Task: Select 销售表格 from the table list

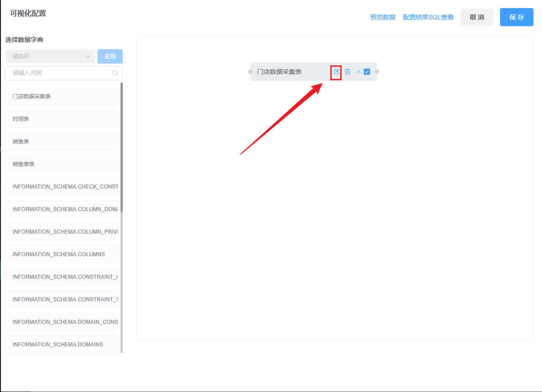Action: [62, 164]
